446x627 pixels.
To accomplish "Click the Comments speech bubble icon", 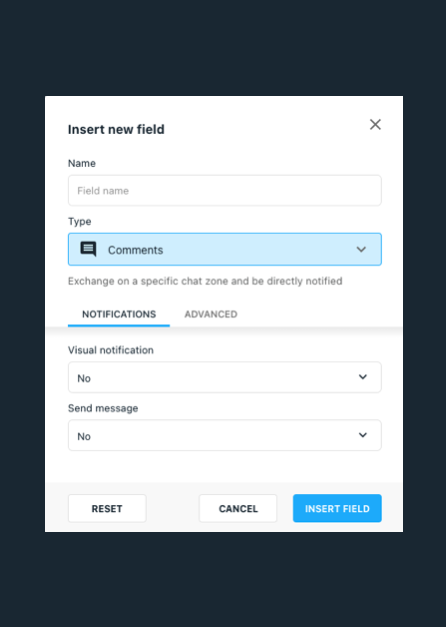I will click(88, 249).
